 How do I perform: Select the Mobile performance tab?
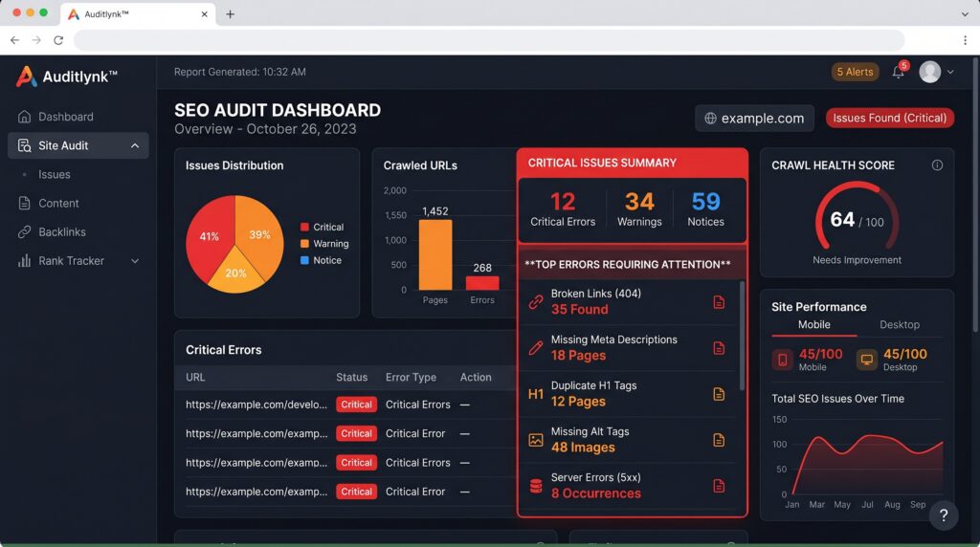click(x=813, y=325)
